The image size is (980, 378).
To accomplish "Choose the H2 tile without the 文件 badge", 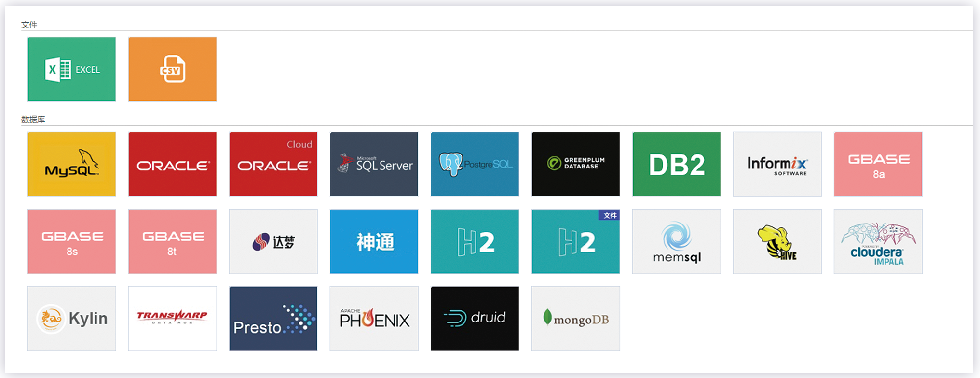I will [475, 241].
